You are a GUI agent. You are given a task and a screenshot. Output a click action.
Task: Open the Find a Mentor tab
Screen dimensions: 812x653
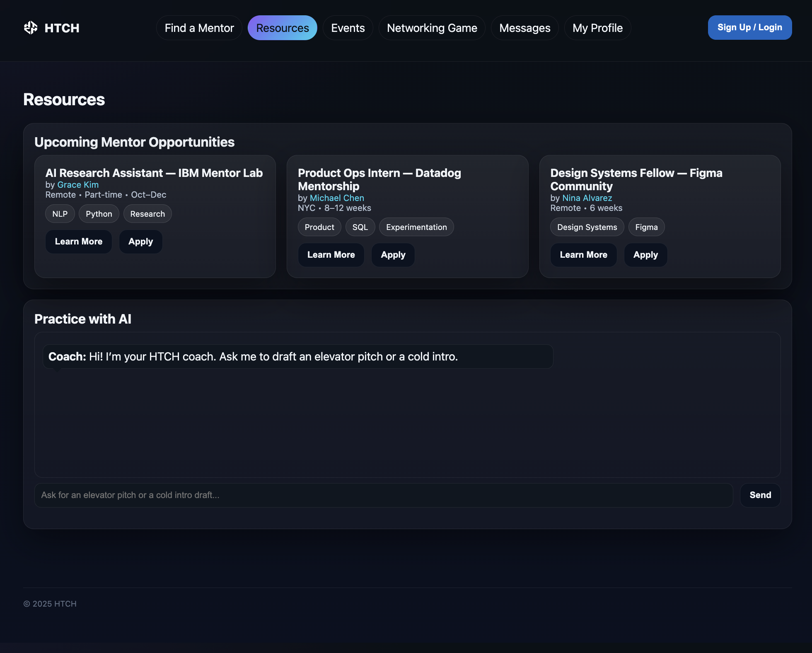[199, 28]
